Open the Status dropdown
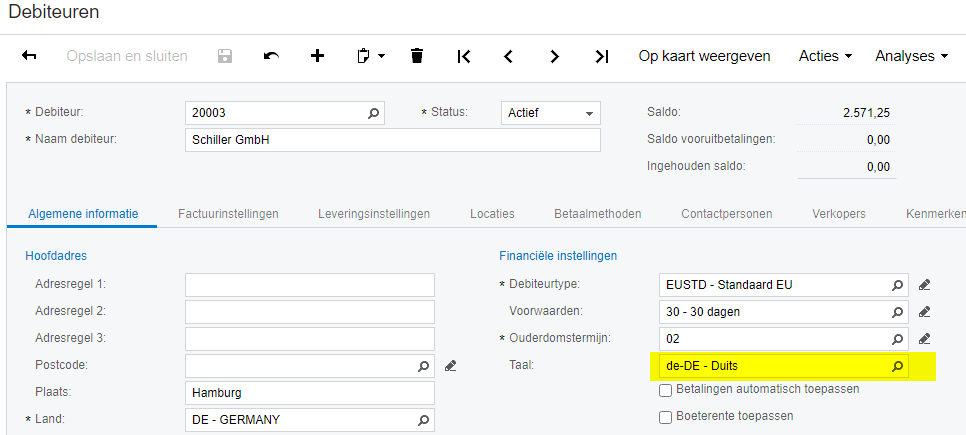 [589, 114]
